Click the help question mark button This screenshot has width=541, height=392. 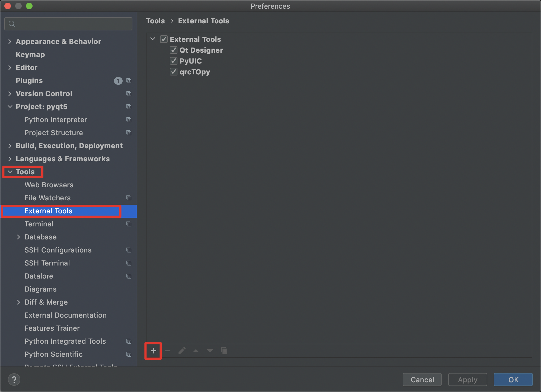click(x=14, y=380)
